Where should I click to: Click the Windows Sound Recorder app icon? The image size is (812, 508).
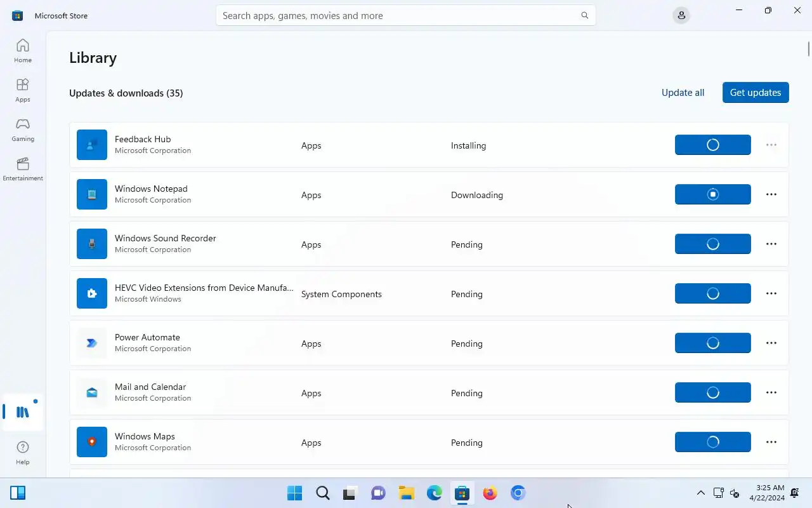pyautogui.click(x=92, y=244)
